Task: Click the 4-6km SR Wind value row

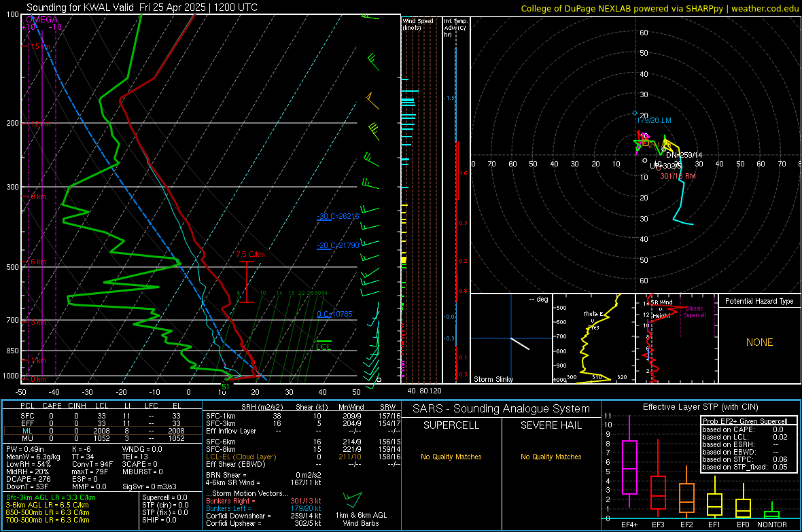Action: coord(264,483)
